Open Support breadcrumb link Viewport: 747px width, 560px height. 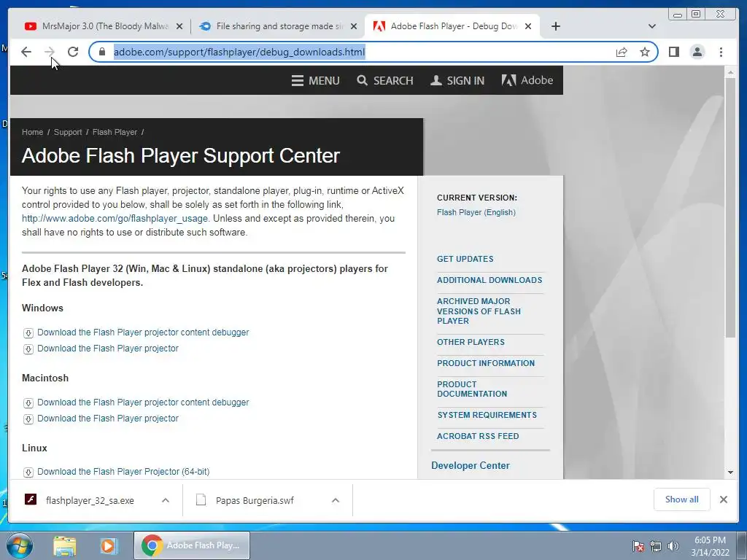click(x=68, y=132)
